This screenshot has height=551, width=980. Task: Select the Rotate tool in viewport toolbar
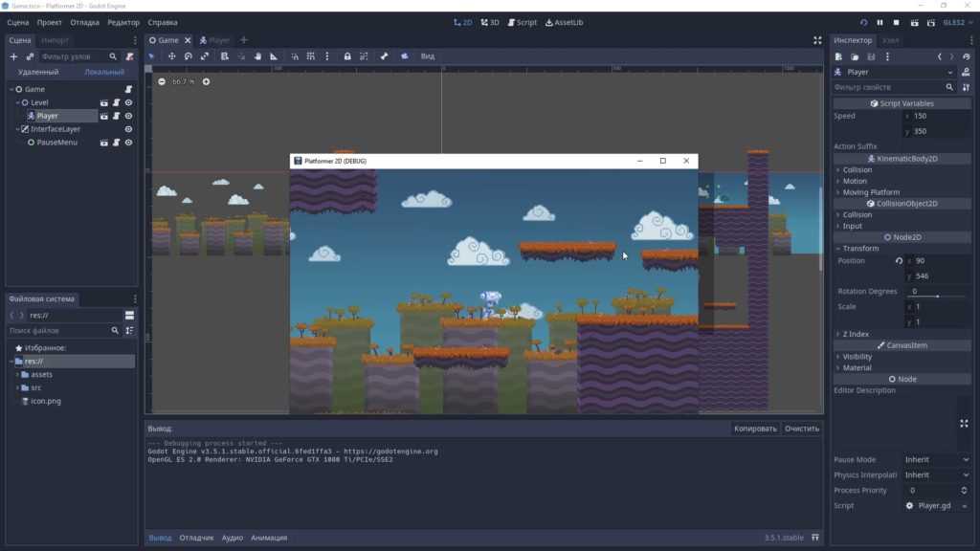[189, 56]
